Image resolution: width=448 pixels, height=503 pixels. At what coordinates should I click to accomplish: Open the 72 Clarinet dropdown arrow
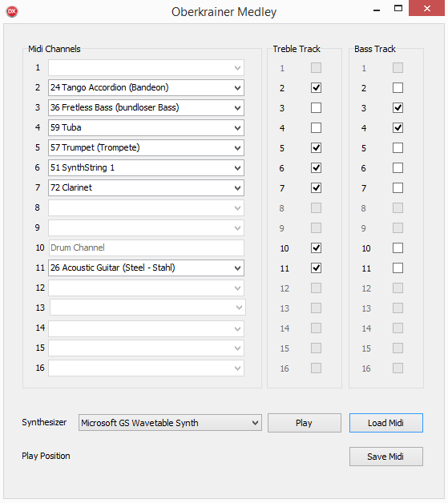pyautogui.click(x=237, y=188)
